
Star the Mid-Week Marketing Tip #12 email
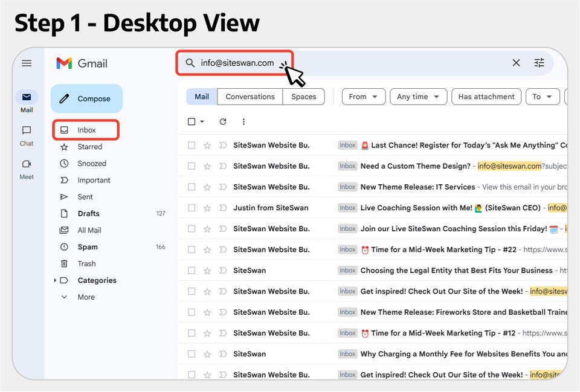207,333
